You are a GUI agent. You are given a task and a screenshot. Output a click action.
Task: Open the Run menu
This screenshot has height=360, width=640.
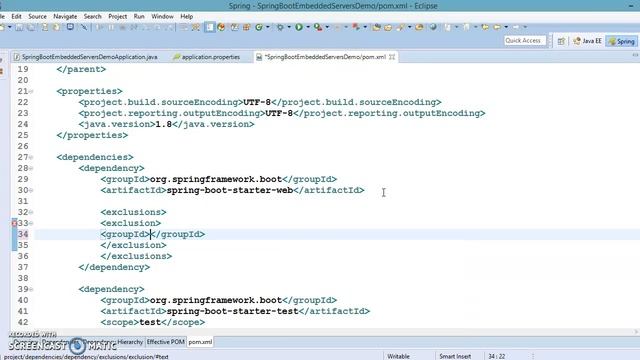pos(139,16)
